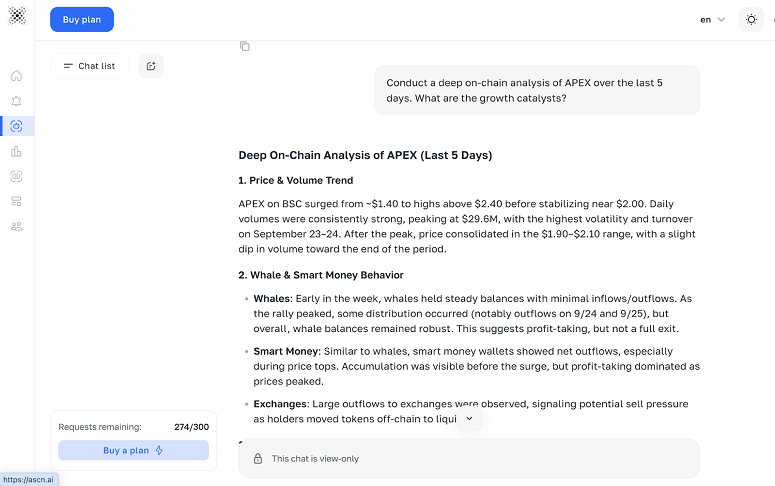Click the lock icon in chat bar
The height and width of the screenshot is (486, 775).
tap(259, 458)
